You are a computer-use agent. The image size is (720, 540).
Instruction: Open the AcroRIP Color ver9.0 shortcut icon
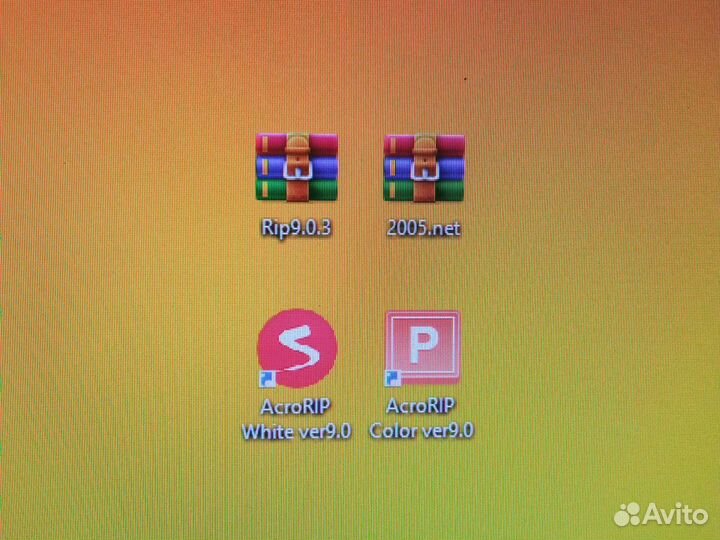pyautogui.click(x=422, y=348)
